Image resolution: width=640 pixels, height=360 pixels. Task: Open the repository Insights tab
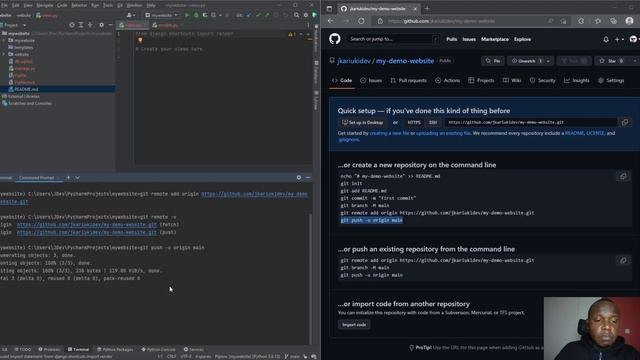(x=577, y=80)
